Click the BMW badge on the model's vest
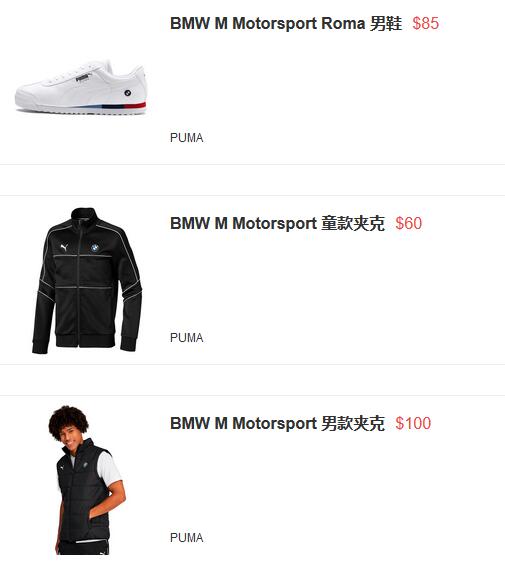The image size is (505, 564). tap(86, 465)
